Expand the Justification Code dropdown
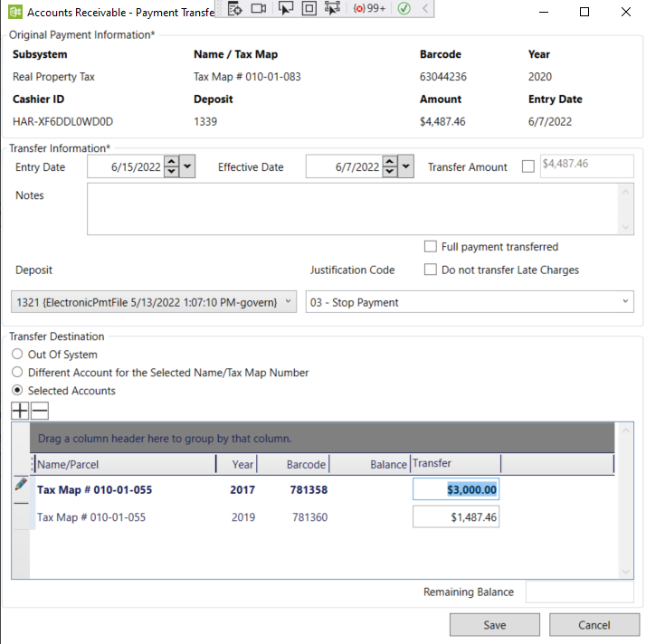Screen dimensions: 646x644 coord(626,302)
